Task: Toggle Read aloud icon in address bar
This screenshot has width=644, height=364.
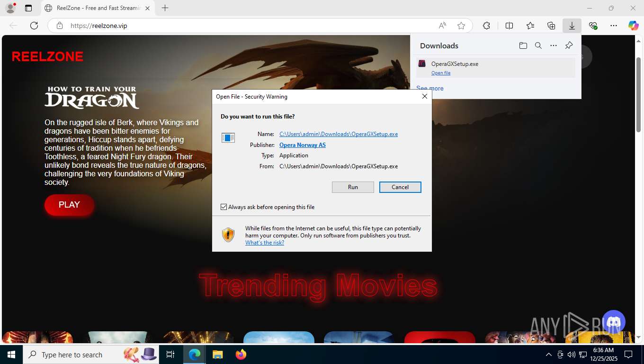Action: coord(442,26)
